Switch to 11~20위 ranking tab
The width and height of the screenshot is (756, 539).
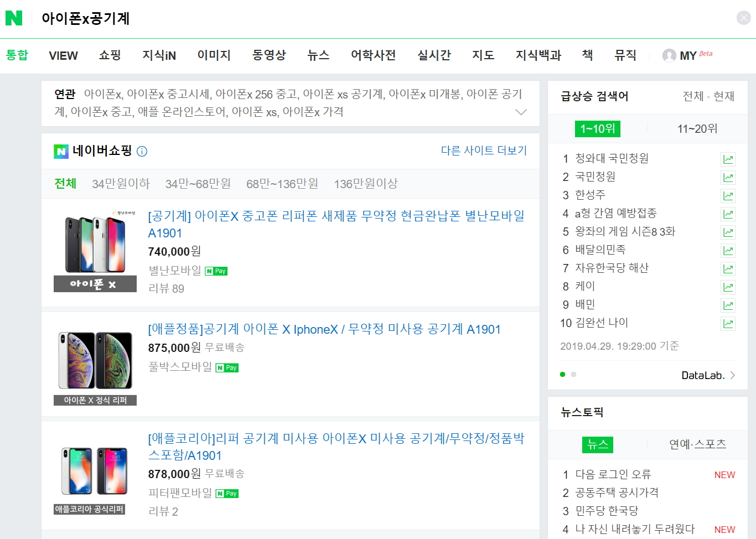697,129
